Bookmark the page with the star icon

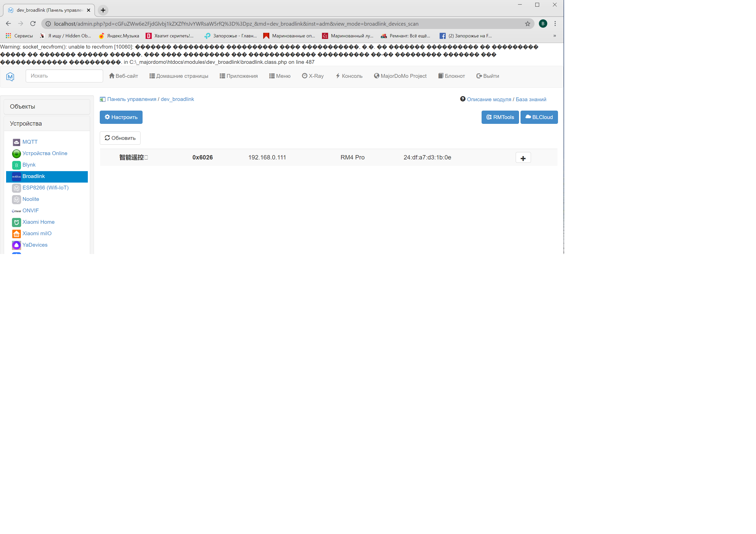(527, 24)
